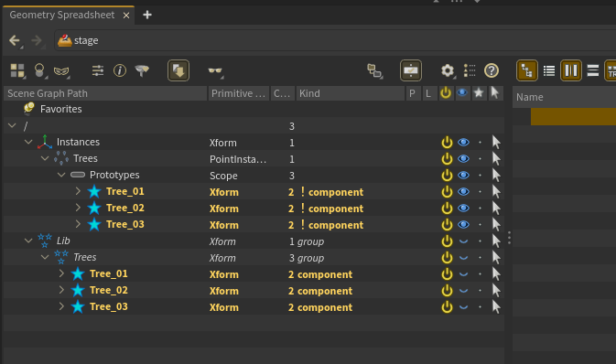The width and height of the screenshot is (616, 364).
Task: Collapse the Prototypes scope node
Action: click(x=61, y=175)
